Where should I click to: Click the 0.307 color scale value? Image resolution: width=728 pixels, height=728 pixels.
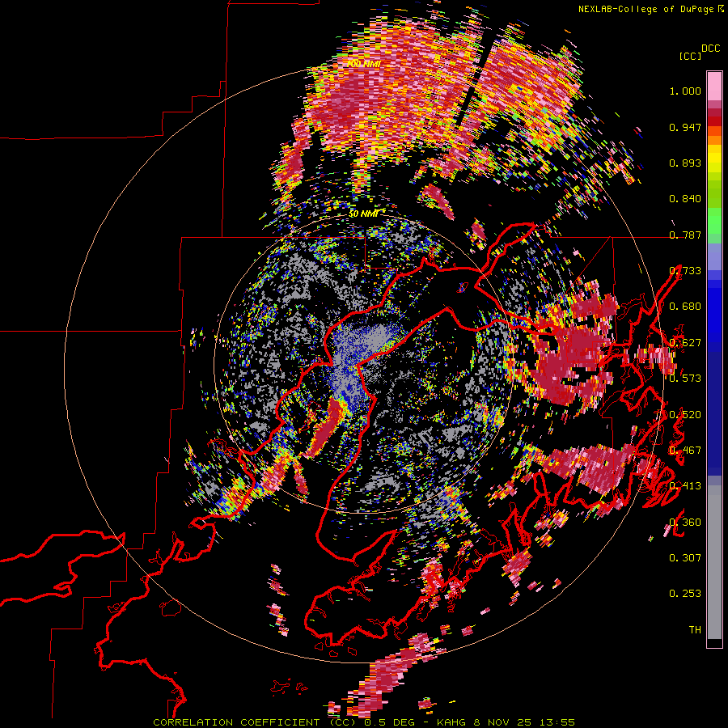pyautogui.click(x=685, y=558)
